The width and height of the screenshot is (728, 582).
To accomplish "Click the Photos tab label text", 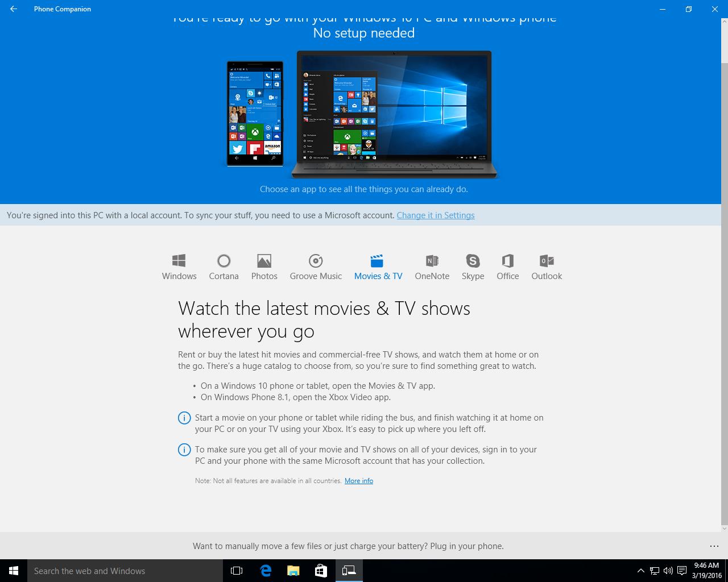I will pyautogui.click(x=264, y=276).
